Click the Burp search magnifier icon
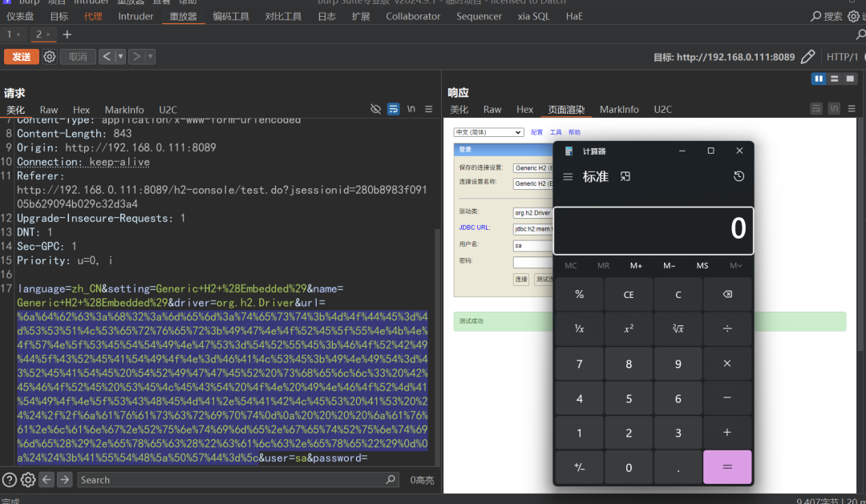The width and height of the screenshot is (866, 504). coord(815,16)
